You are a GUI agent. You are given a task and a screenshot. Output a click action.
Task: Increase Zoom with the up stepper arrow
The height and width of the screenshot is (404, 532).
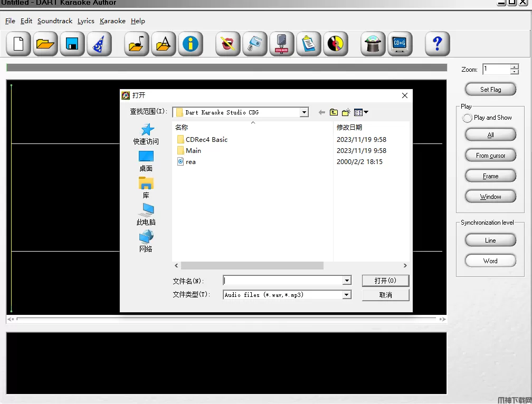[x=514, y=66]
